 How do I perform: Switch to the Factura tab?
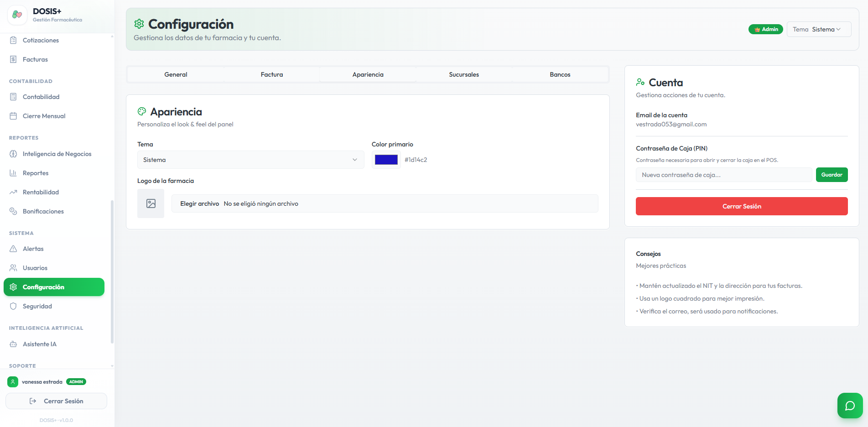(272, 74)
